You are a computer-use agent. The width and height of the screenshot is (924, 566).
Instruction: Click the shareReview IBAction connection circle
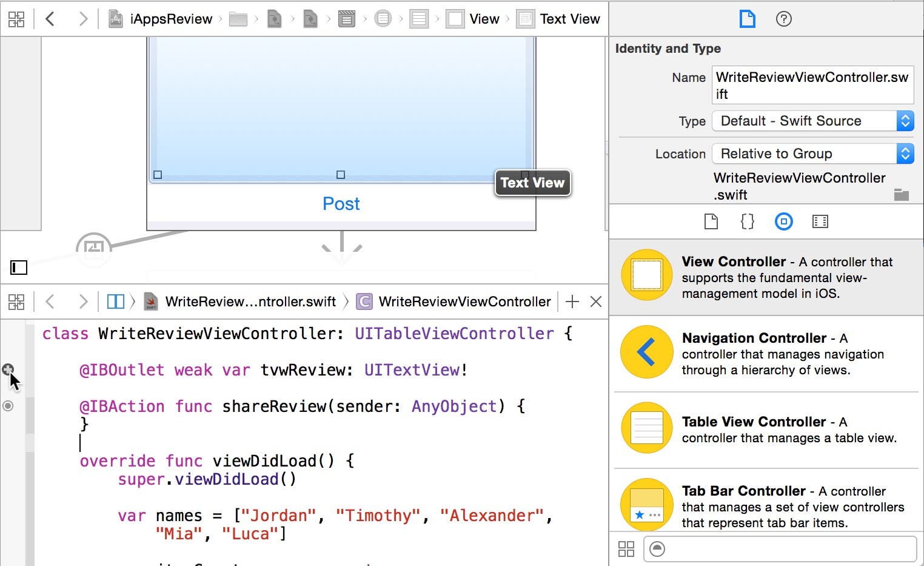point(8,406)
